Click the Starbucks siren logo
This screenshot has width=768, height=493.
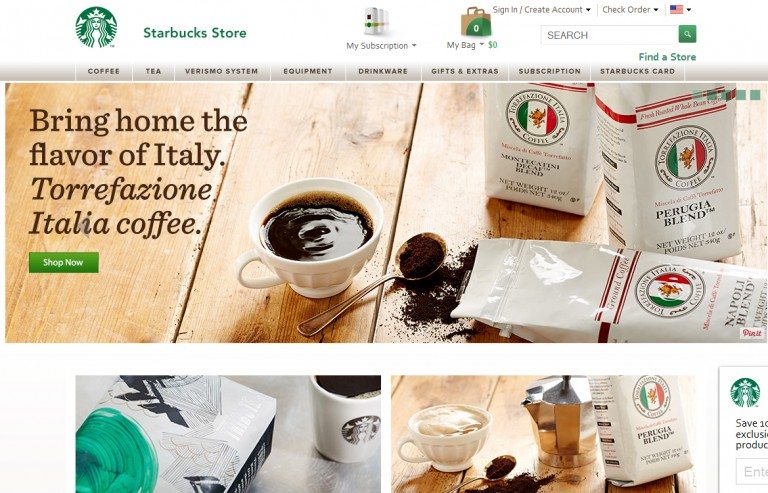coord(96,27)
